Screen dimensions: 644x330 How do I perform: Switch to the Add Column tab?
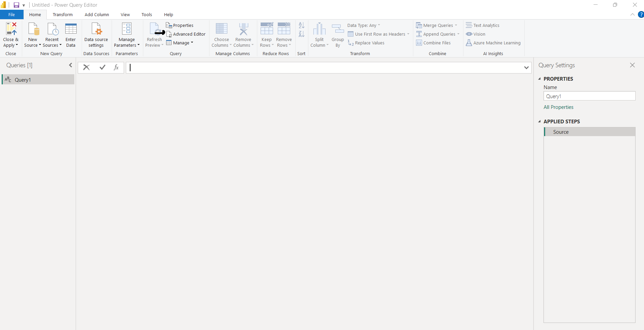(97, 14)
